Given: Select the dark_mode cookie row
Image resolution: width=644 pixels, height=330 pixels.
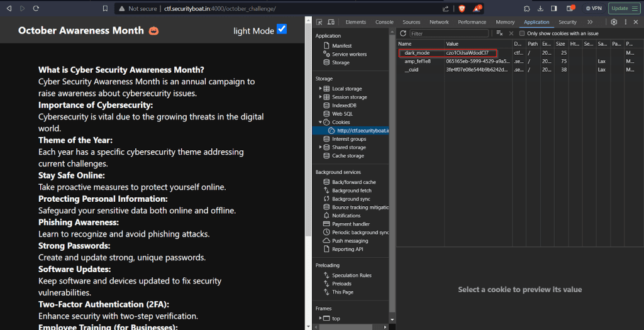Looking at the screenshot, I should click(x=520, y=53).
